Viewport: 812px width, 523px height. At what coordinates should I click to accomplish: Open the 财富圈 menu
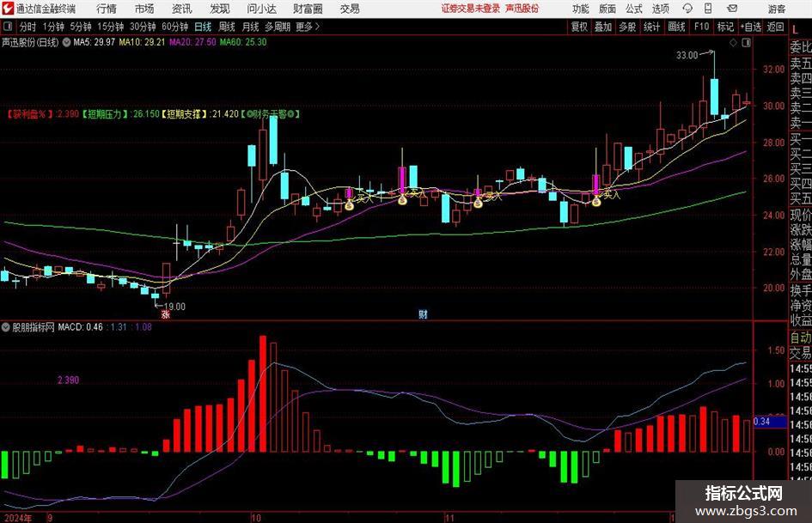[308, 9]
